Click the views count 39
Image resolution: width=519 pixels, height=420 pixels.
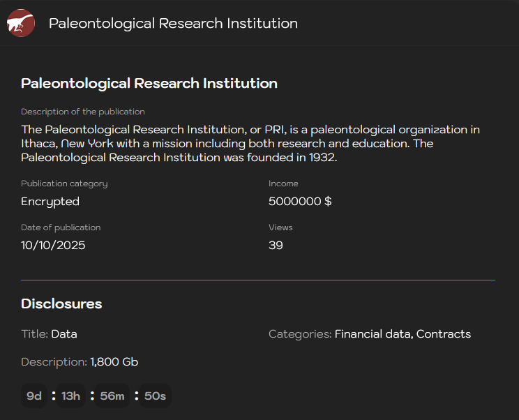(x=276, y=246)
